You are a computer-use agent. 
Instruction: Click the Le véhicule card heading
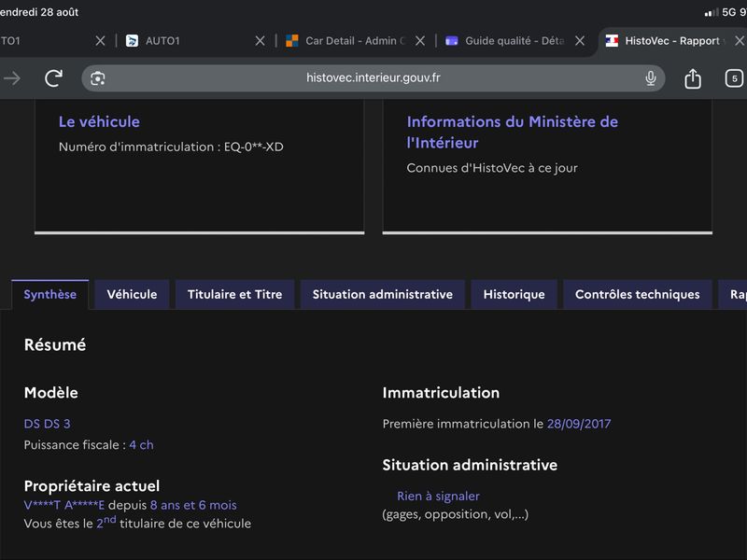pos(99,122)
